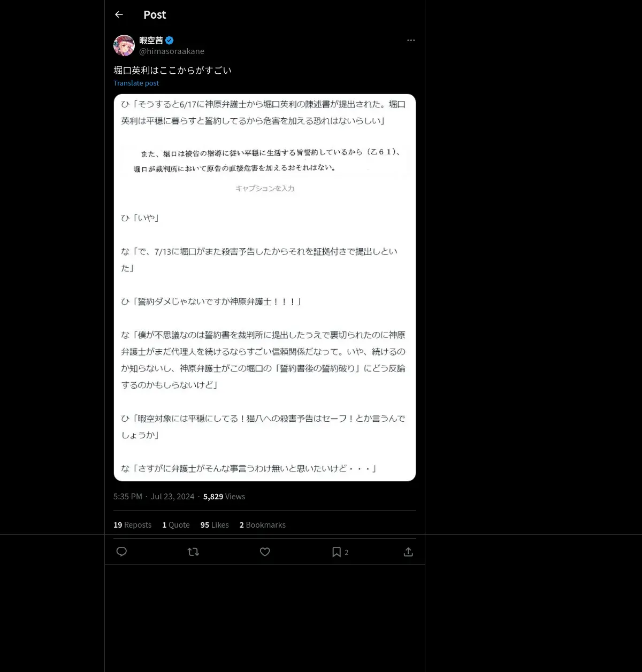View the 95 Likes list
This screenshot has width=642, height=672.
pos(215,525)
